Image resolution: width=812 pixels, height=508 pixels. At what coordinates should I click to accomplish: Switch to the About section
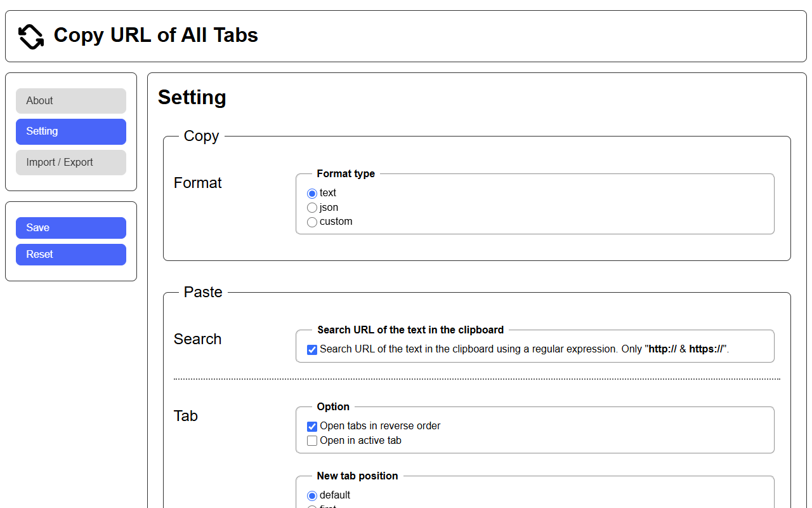70,100
